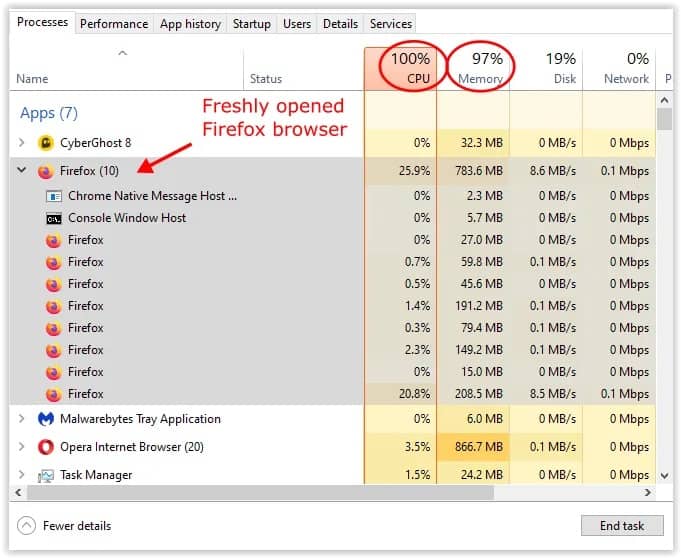This screenshot has width=681, height=558.
Task: Click Firefox icon in the 79.4 MB row
Action: [53, 328]
